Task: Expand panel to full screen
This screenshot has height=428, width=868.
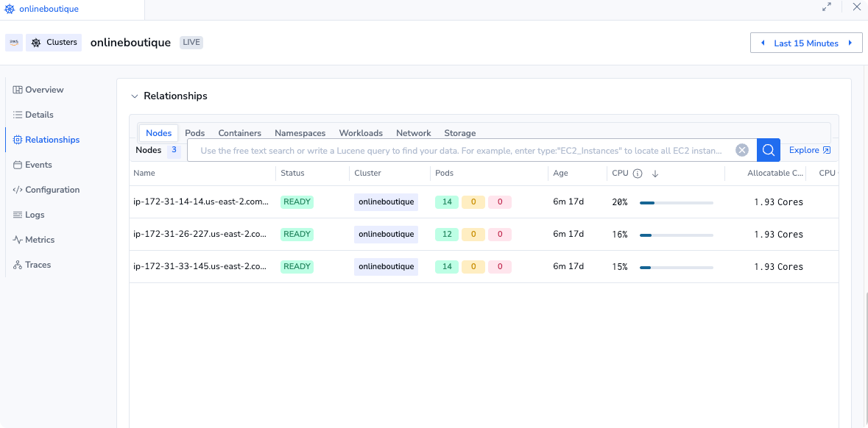Action: click(827, 7)
